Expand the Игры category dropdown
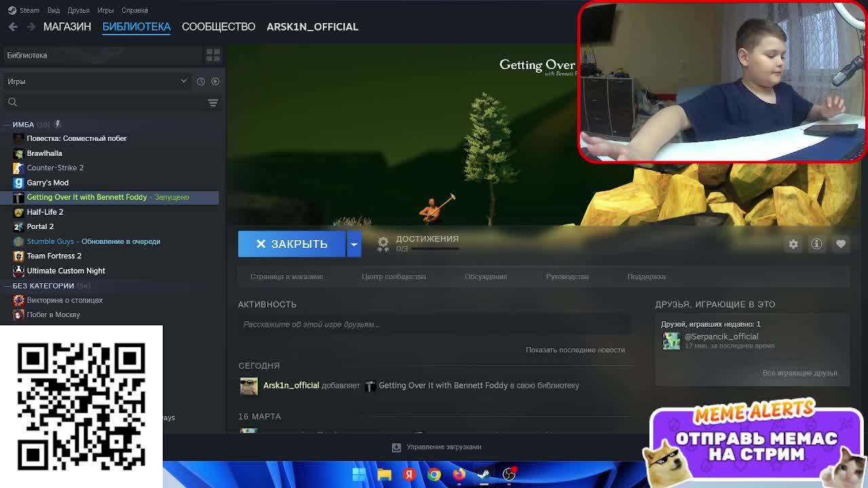The image size is (868, 488). 98,81
